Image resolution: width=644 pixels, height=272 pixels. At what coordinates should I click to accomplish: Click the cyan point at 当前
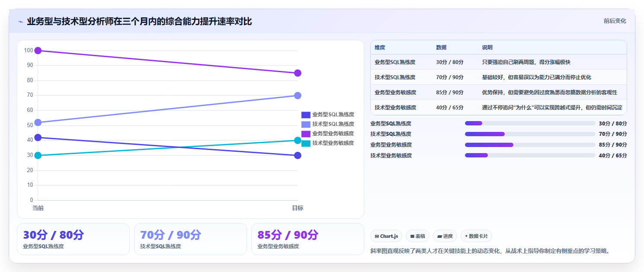pos(38,155)
